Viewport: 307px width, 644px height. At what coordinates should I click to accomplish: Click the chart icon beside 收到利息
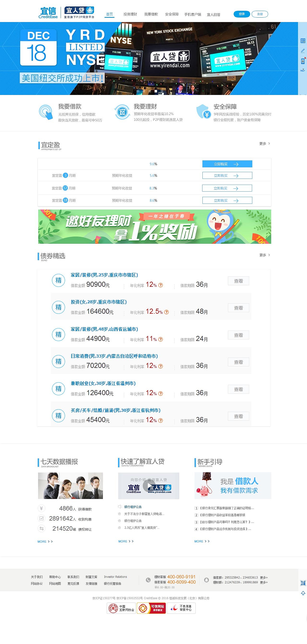41,519
